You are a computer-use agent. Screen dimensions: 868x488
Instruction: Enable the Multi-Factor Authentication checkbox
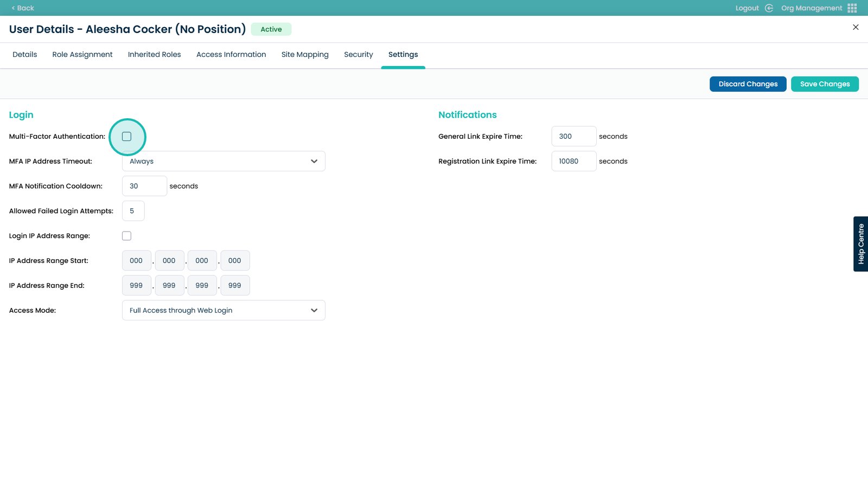(127, 137)
